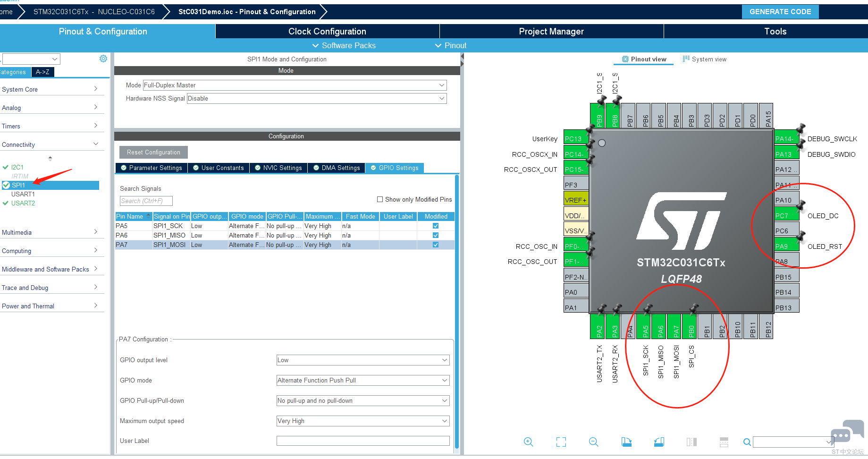The height and width of the screenshot is (459, 868).
Task: Open the GPIO output level dropdown
Action: click(x=363, y=360)
